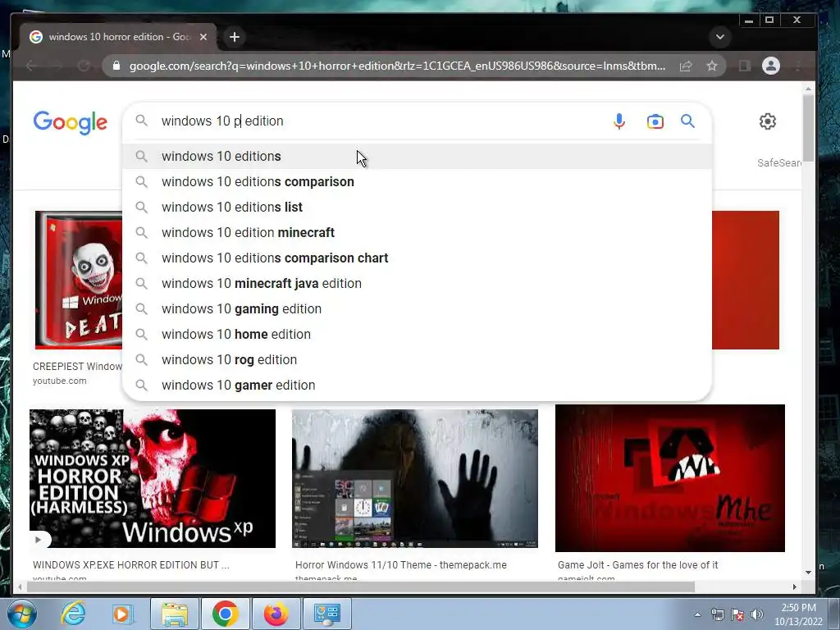Click the Google logo
The height and width of the screenshot is (630, 840).
(71, 123)
